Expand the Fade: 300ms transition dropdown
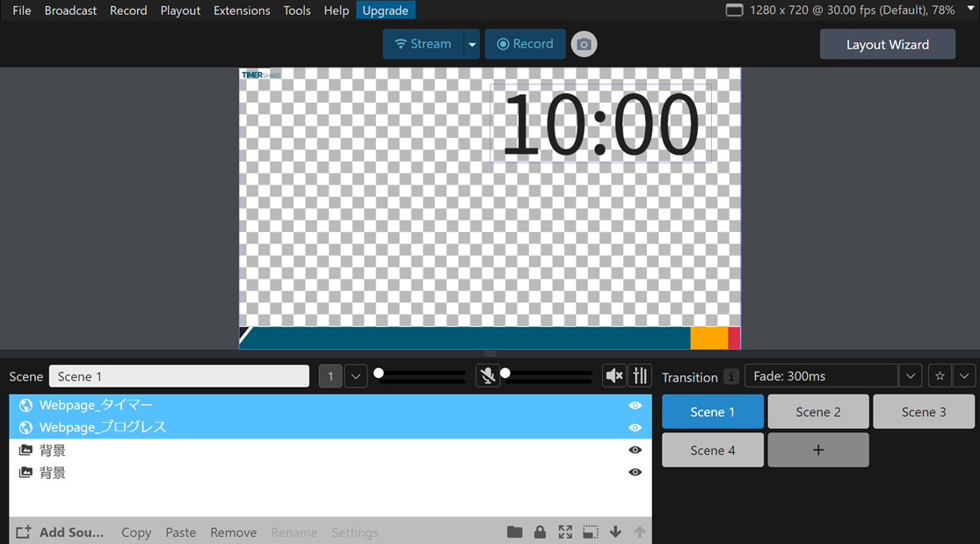The image size is (980, 544). 911,376
